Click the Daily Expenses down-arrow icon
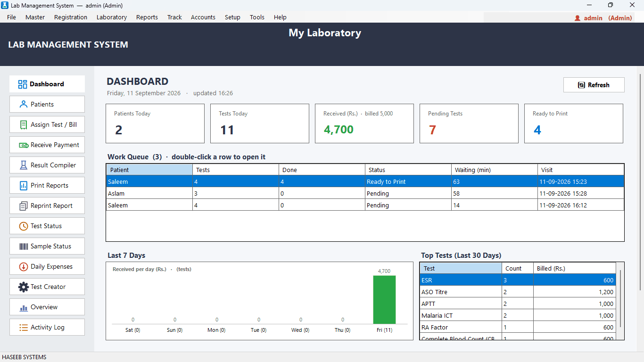644x362 pixels. pos(24,267)
